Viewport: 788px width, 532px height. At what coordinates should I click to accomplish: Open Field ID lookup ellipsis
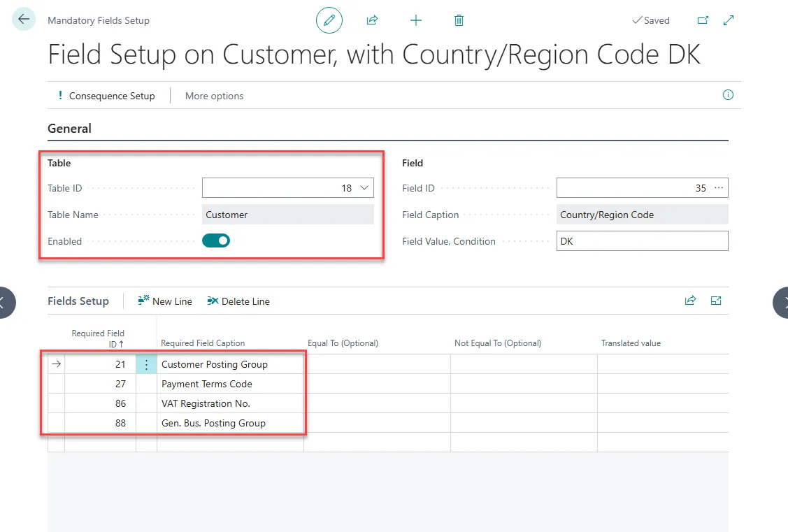[x=719, y=188]
